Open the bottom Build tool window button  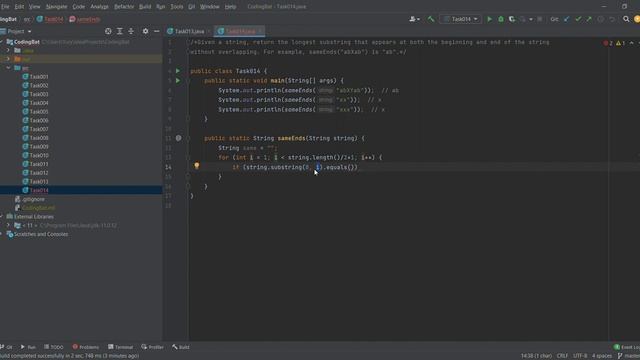pyautogui.click(x=181, y=347)
